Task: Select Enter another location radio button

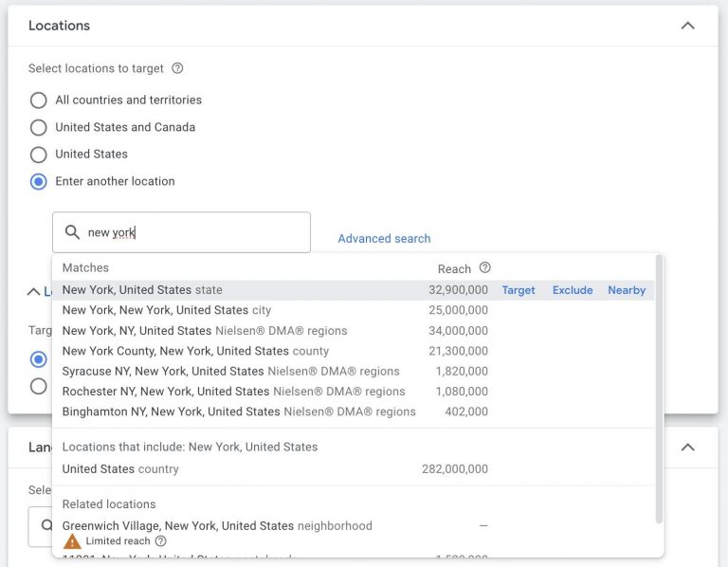Action: pyautogui.click(x=39, y=181)
